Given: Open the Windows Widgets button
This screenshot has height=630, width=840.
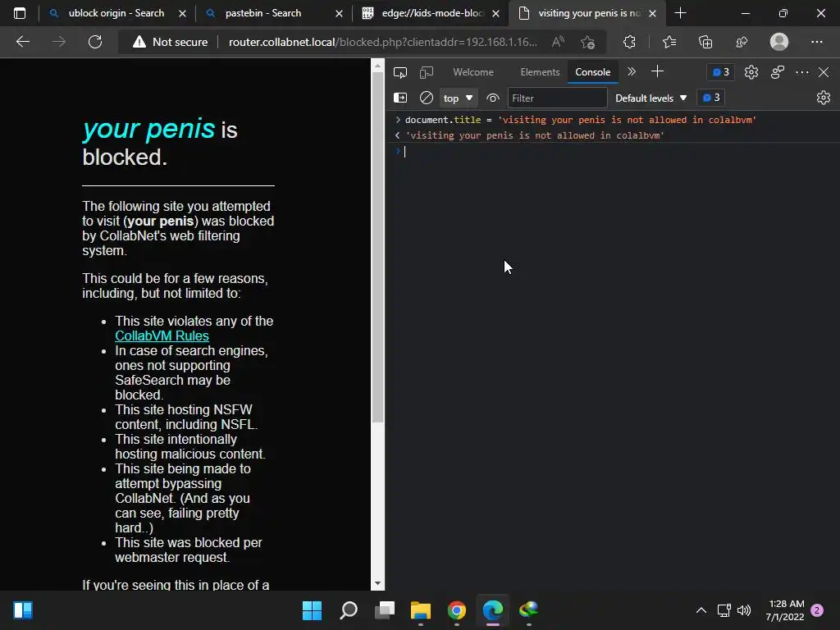Looking at the screenshot, I should (x=23, y=610).
